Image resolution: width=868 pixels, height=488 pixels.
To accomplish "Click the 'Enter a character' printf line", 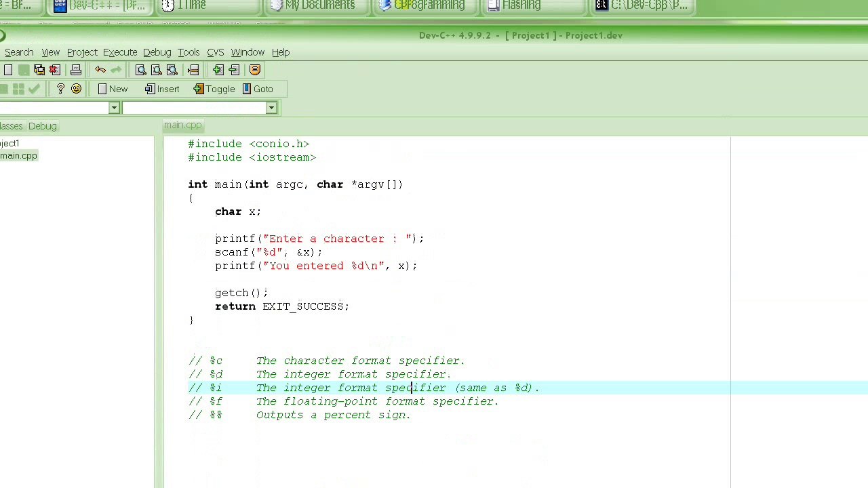I will click(x=319, y=239).
